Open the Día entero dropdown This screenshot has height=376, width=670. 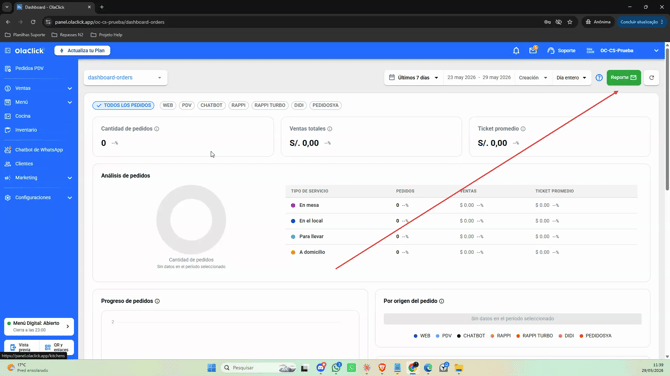point(571,78)
